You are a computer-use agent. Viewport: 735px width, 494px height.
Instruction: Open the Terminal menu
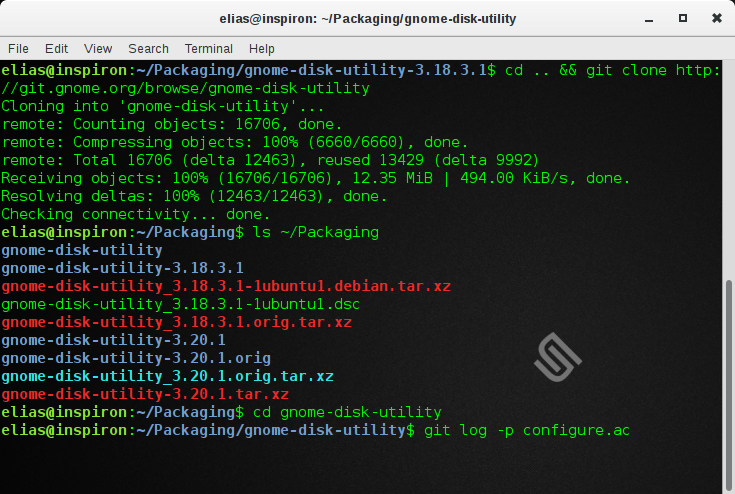point(208,48)
